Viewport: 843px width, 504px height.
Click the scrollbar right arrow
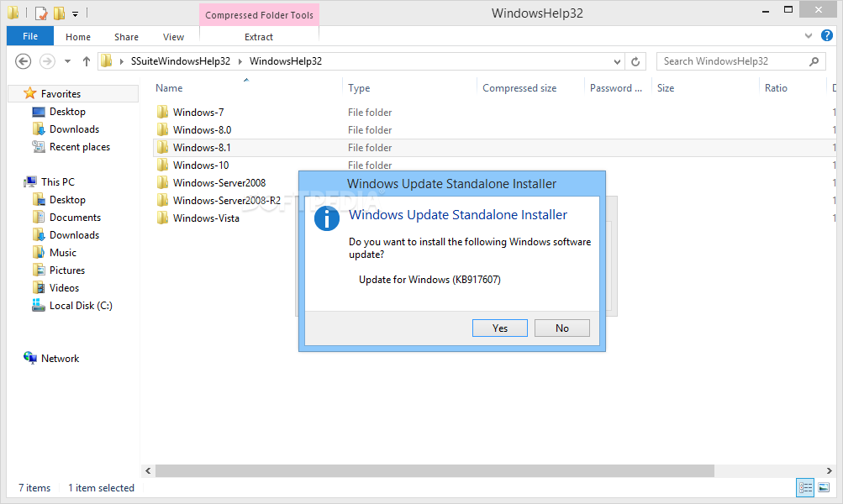[829, 470]
